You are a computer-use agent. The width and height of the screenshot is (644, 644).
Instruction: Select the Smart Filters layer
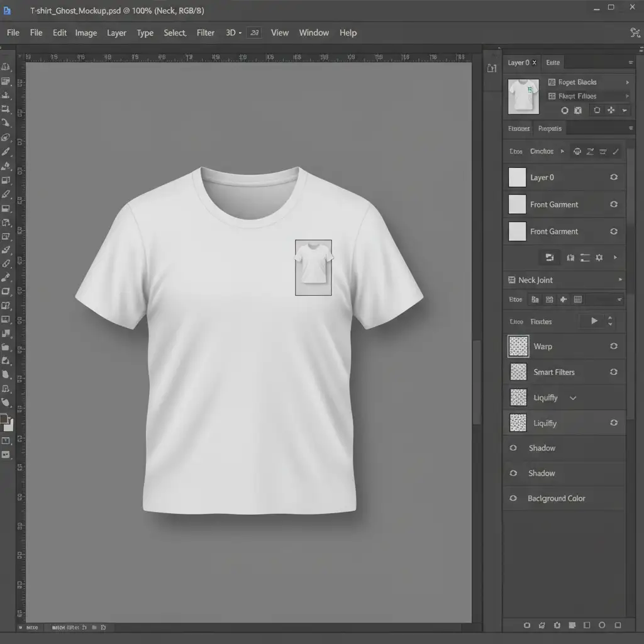(553, 372)
